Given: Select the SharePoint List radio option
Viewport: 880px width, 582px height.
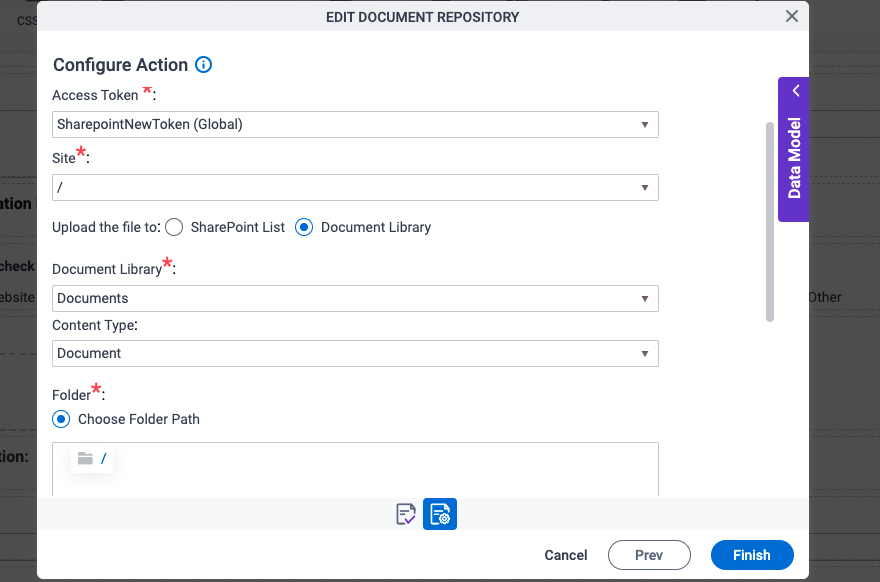Looking at the screenshot, I should click(174, 227).
